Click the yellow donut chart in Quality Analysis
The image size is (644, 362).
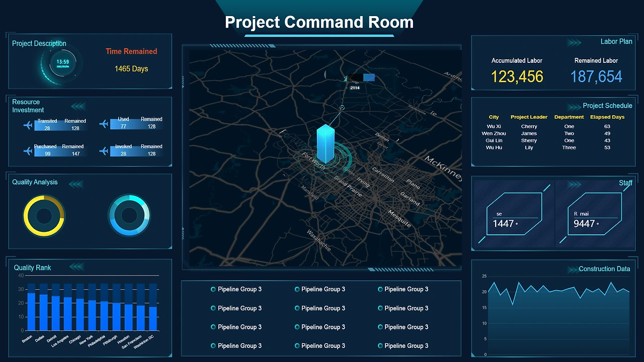[x=44, y=216]
